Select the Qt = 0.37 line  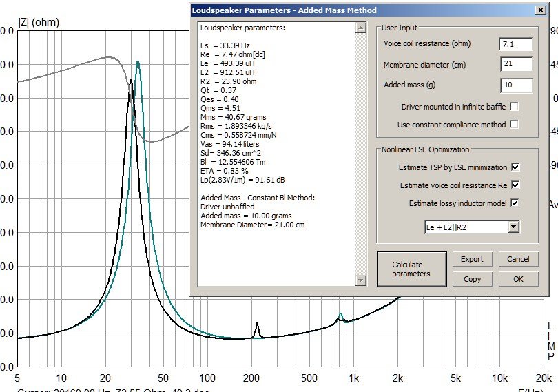218,90
